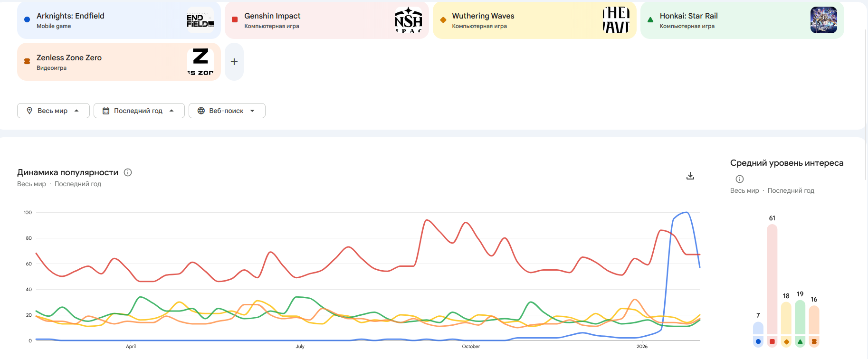This screenshot has height=359, width=868.
Task: Open info icon under Средний уровень интереса
Action: coord(739,179)
